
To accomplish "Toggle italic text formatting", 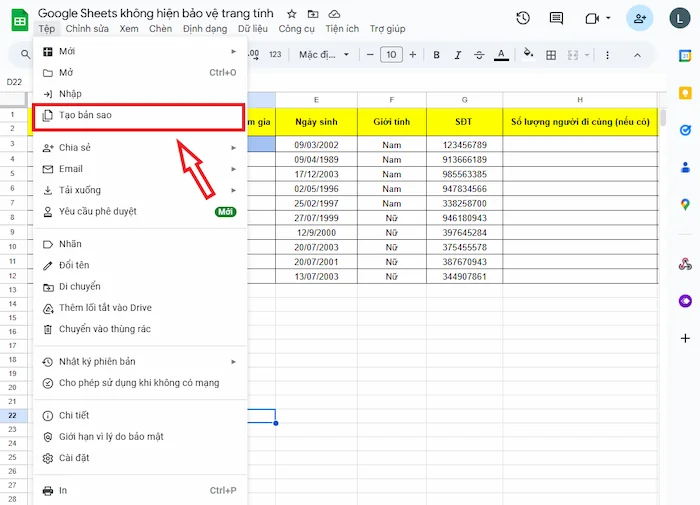I will (458, 54).
